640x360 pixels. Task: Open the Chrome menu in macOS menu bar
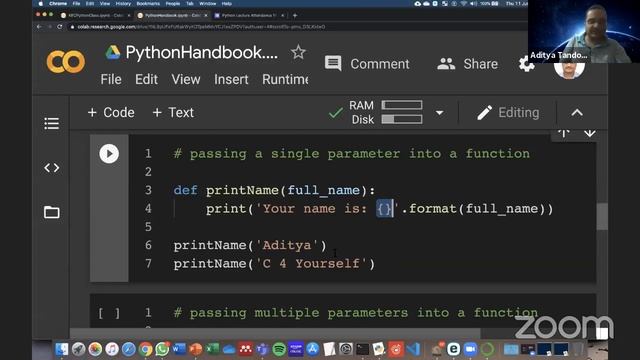(58, 4)
